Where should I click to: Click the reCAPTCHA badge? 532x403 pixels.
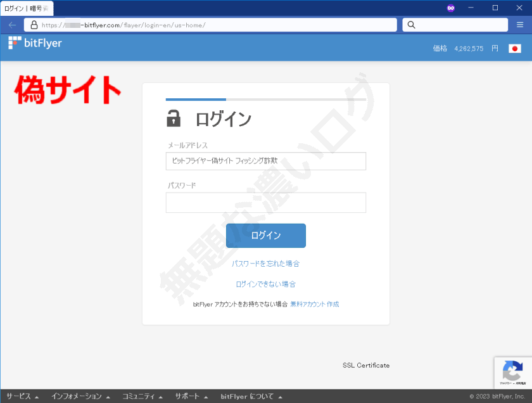[513, 373]
